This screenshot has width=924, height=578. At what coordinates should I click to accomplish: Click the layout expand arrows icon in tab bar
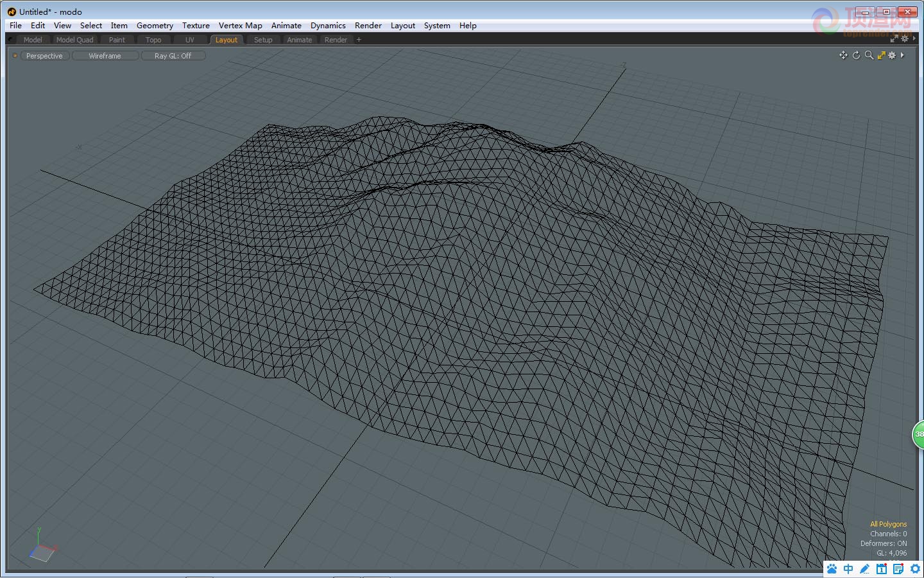click(x=894, y=39)
